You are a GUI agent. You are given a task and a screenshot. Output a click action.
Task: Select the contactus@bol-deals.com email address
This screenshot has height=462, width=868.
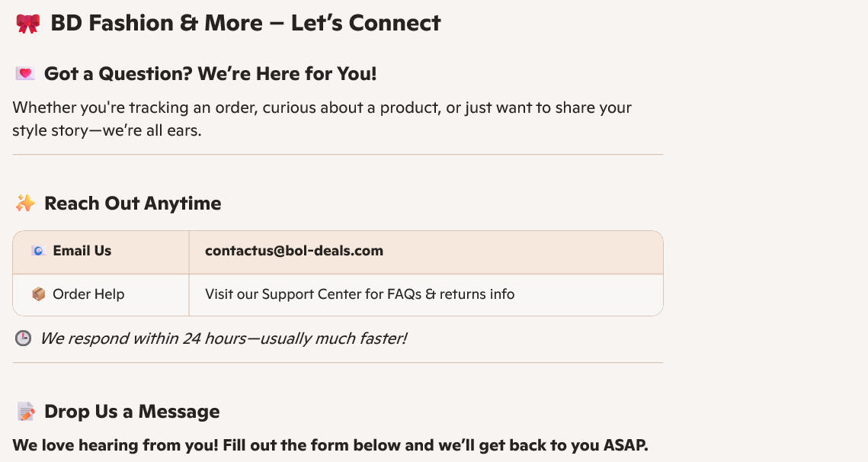click(x=294, y=251)
